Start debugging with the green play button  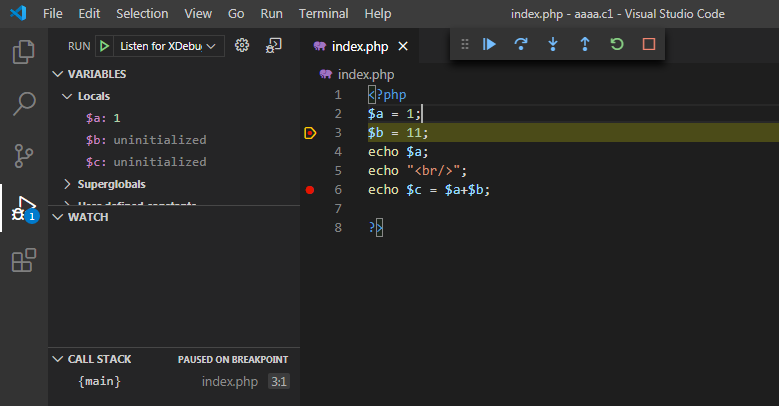[x=104, y=46]
